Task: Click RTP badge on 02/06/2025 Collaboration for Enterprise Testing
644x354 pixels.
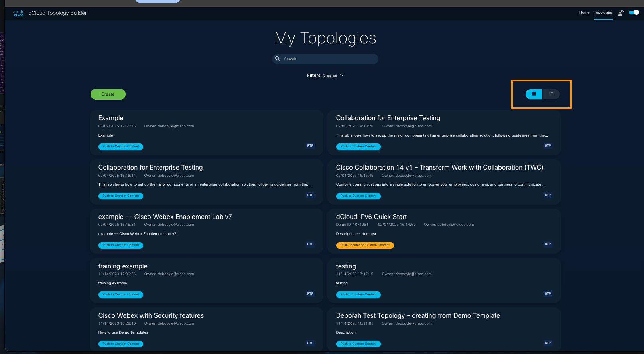Action: pos(548,146)
